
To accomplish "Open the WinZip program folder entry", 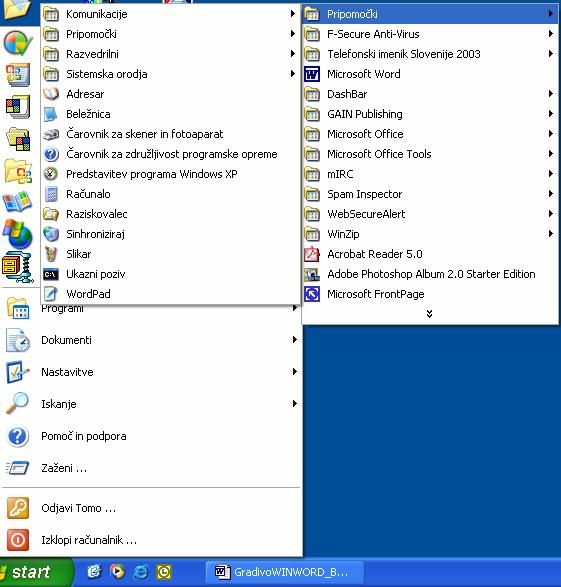I will [430, 234].
